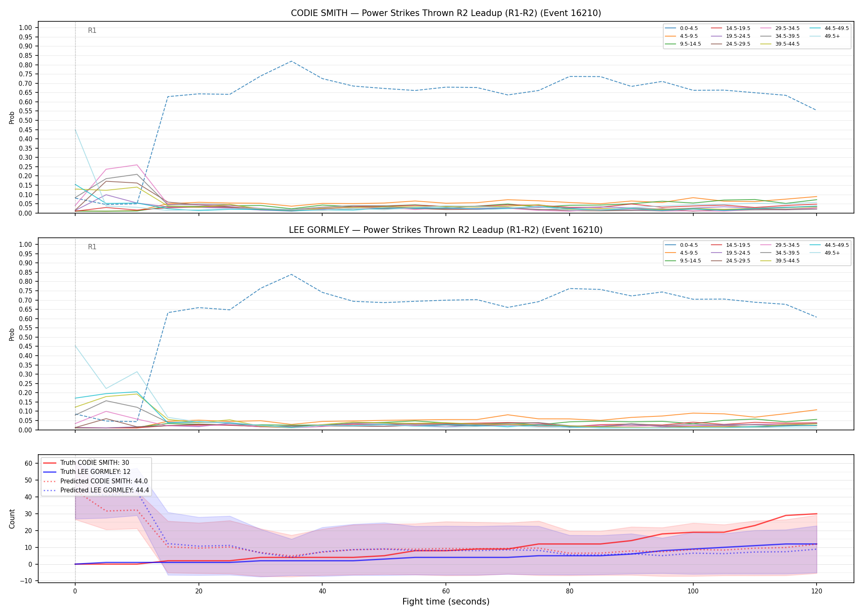Click the "Fight time (seconds)" axis label
Viewport: 863px width, 616px height.
point(446,602)
